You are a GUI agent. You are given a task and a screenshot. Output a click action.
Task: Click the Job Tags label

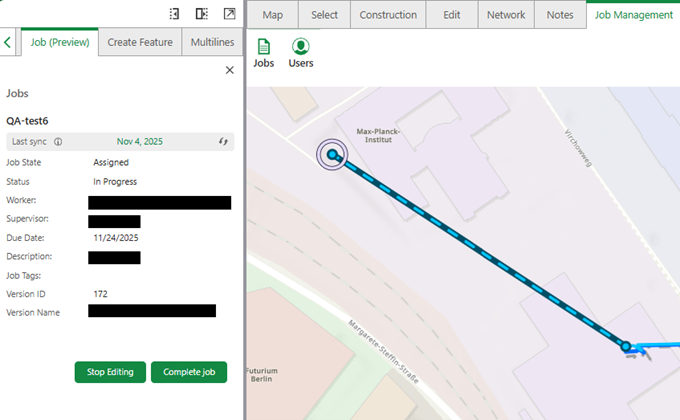coord(23,276)
